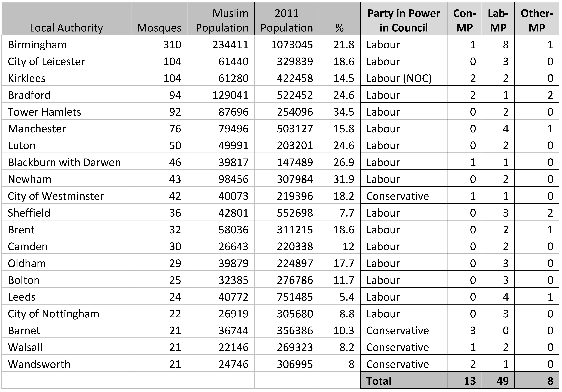Image resolution: width=562 pixels, height=392 pixels.
Task: Select the Mosques column header
Action: [159, 27]
